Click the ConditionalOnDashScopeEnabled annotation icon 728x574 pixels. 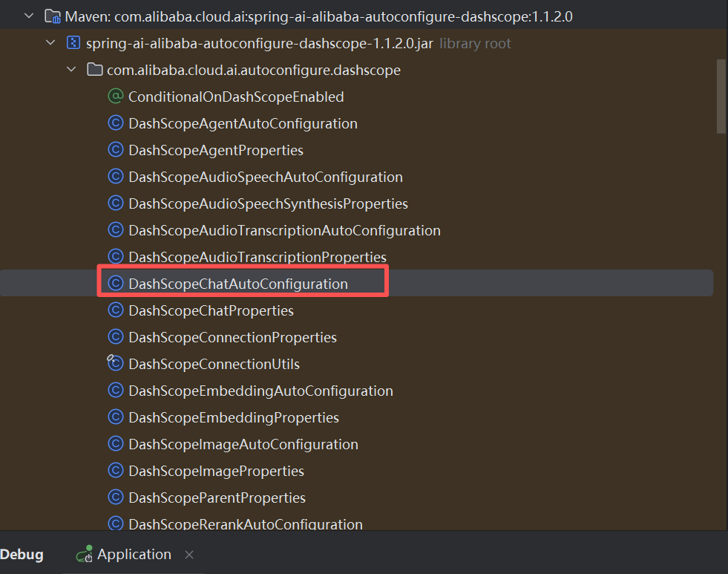point(116,96)
